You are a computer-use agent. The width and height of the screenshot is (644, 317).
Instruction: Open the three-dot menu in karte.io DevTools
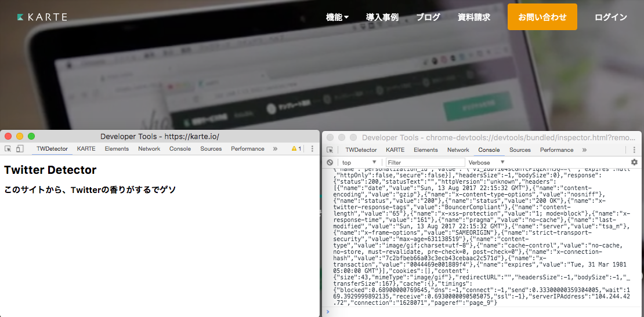[312, 149]
